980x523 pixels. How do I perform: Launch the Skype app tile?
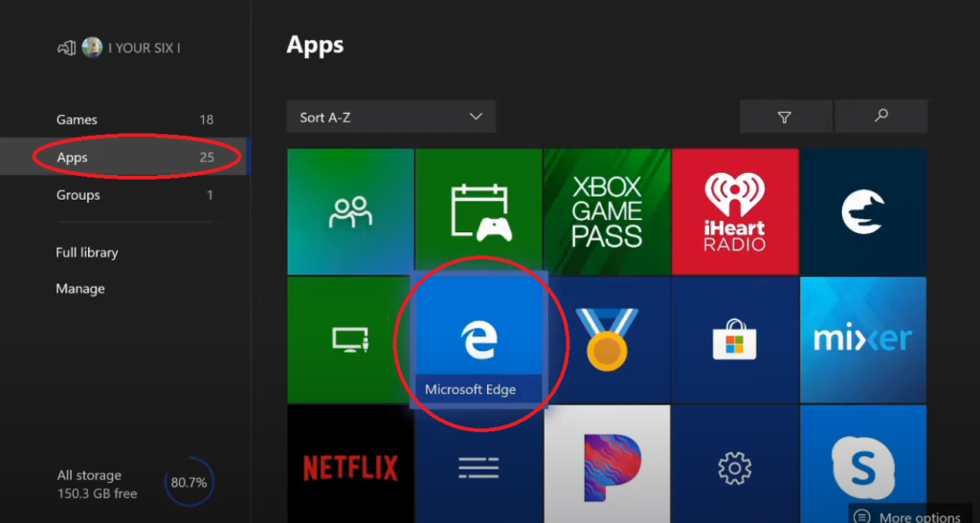click(x=863, y=464)
